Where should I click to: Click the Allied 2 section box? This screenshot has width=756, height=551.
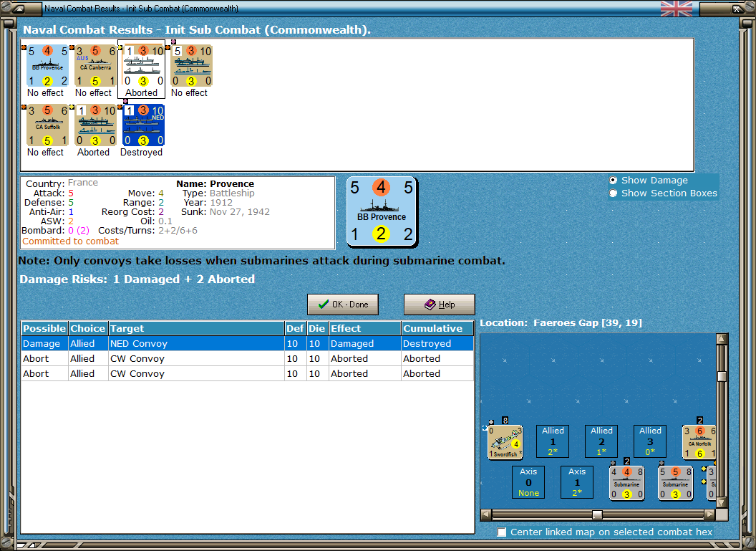coord(601,441)
